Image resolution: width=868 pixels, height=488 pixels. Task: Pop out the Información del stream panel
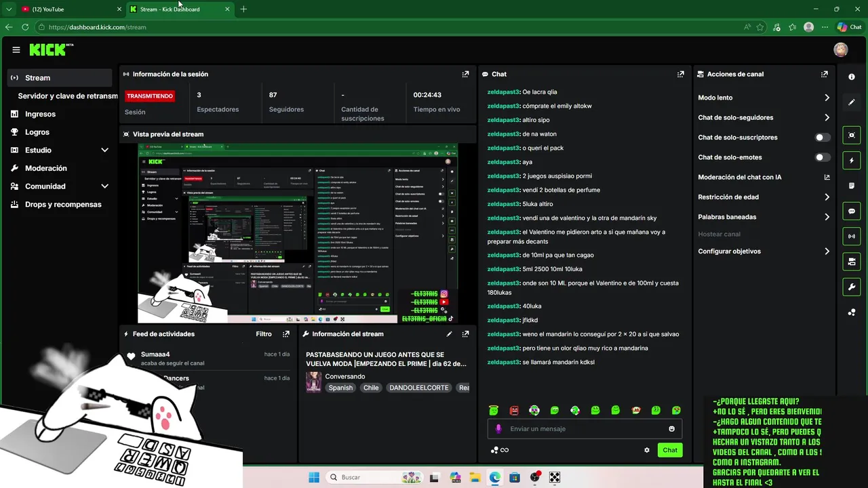[465, 334]
